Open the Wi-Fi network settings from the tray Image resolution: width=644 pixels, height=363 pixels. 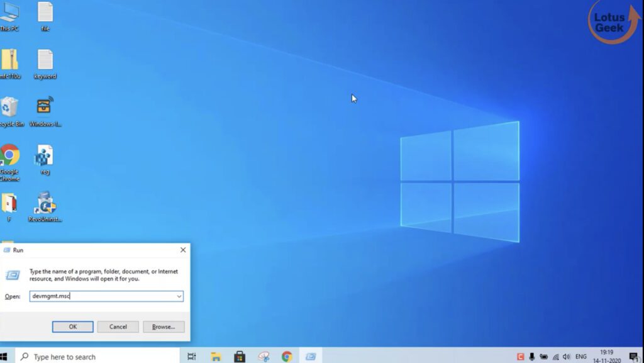(x=557, y=356)
